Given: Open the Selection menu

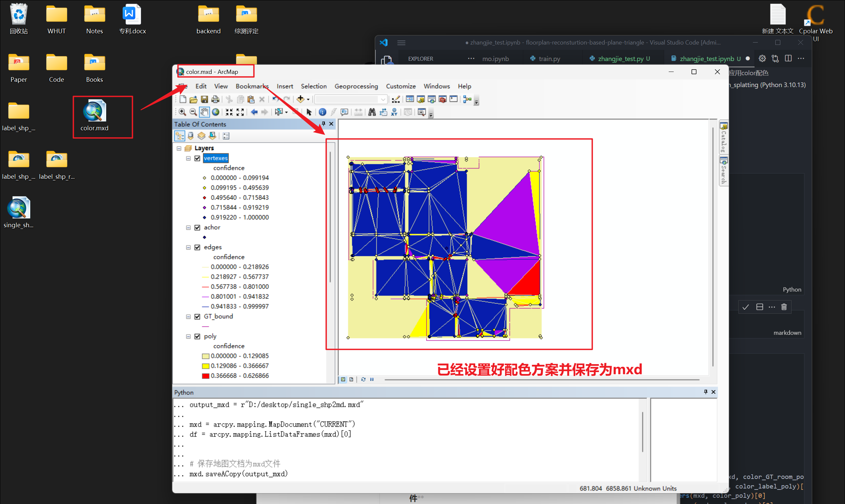Looking at the screenshot, I should click(x=313, y=86).
